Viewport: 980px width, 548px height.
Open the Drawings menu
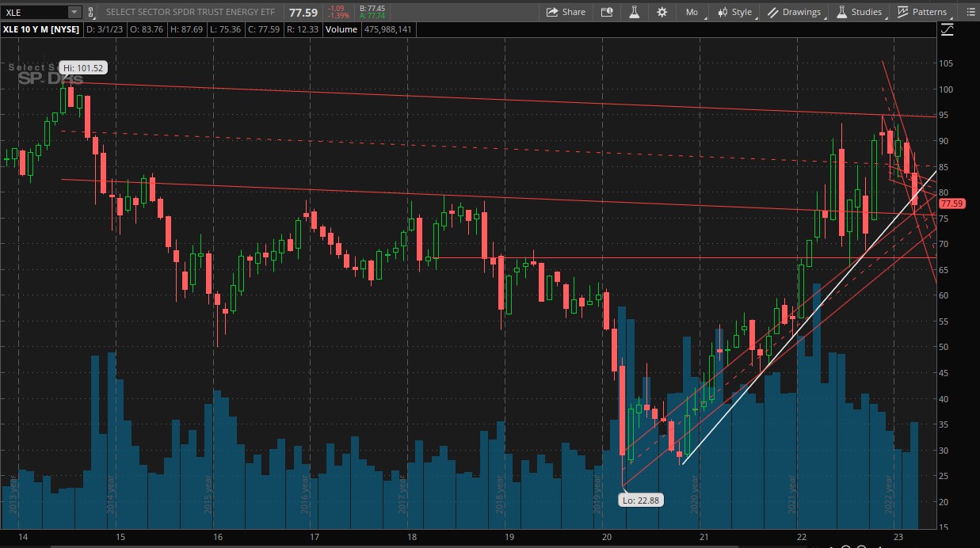(795, 12)
